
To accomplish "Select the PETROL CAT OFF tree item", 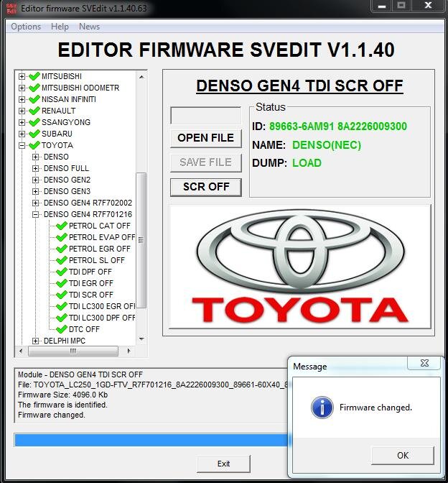I will 100,226.
